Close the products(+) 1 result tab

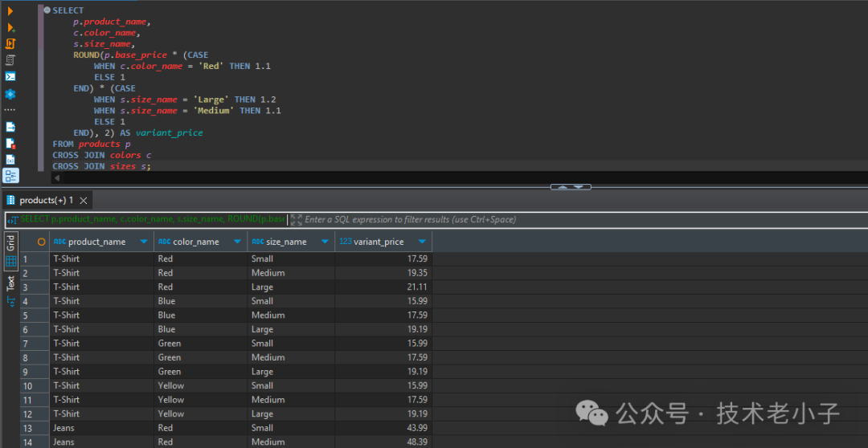(x=83, y=200)
